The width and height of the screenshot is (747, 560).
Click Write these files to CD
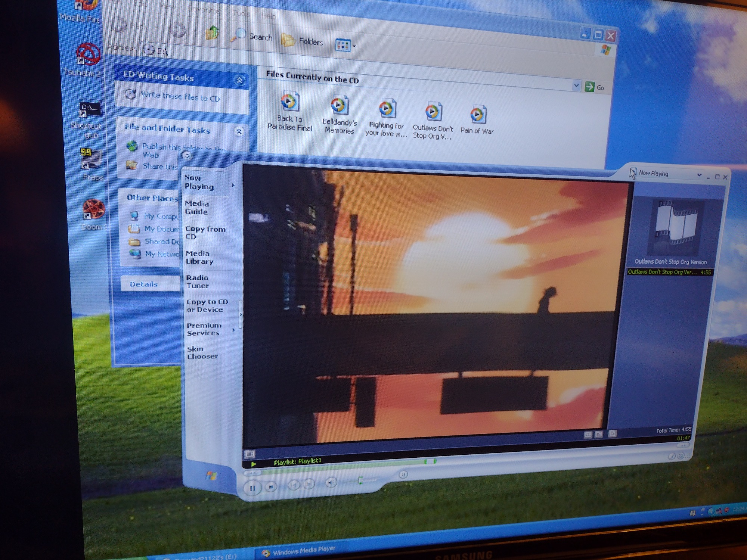180,97
